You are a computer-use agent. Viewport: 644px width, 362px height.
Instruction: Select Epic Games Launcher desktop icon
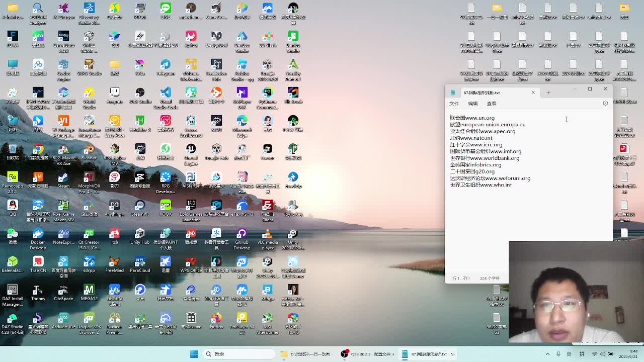(191, 210)
